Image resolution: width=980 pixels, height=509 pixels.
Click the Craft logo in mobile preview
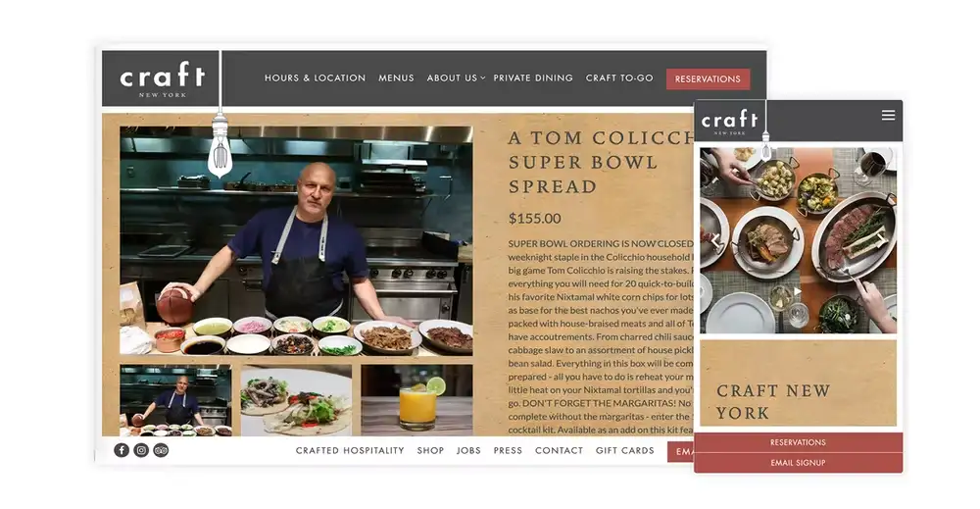click(729, 121)
